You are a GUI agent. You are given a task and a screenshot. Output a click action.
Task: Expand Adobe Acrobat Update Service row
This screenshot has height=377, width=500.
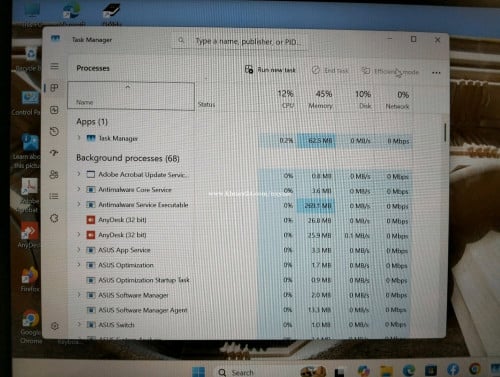coord(79,174)
